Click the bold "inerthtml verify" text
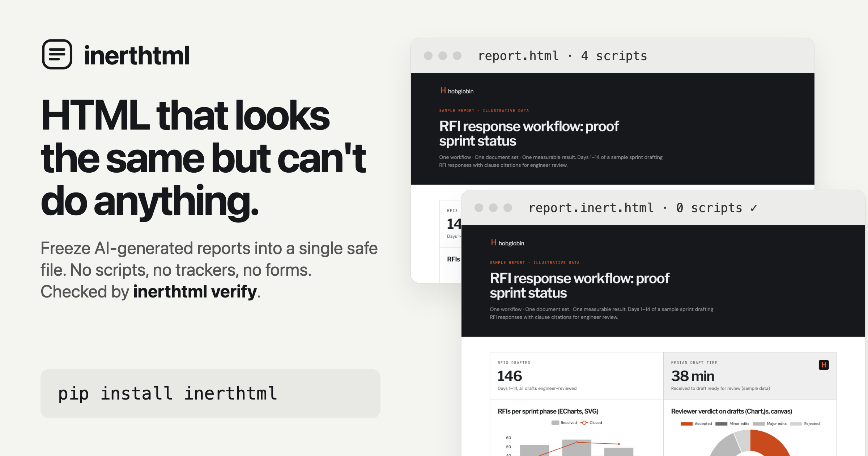This screenshot has height=456, width=868. click(x=195, y=291)
